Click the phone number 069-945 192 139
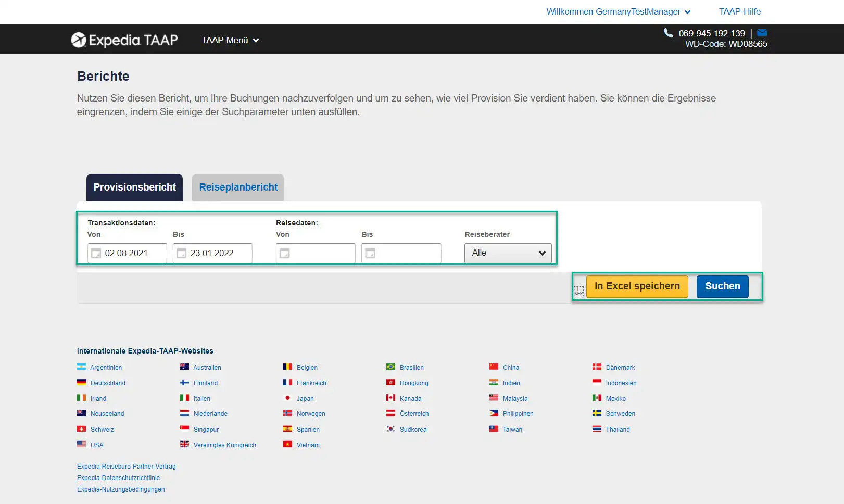The height and width of the screenshot is (504, 844). click(712, 33)
